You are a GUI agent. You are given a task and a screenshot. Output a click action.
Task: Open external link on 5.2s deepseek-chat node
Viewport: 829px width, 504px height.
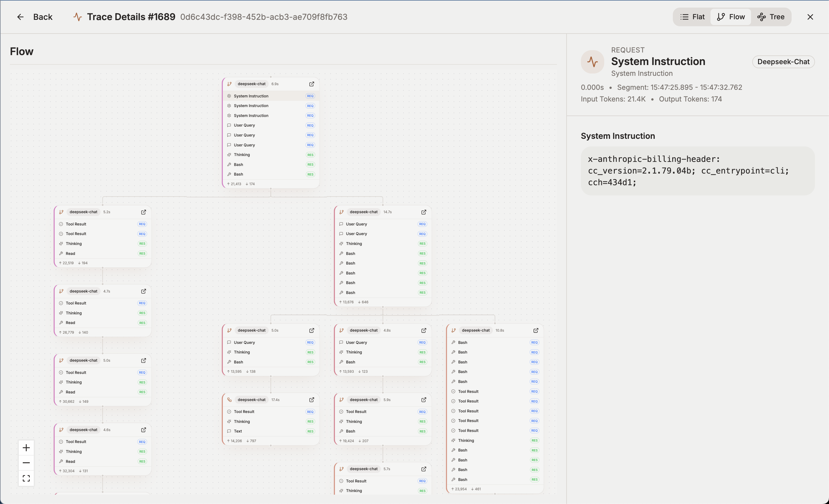click(143, 212)
